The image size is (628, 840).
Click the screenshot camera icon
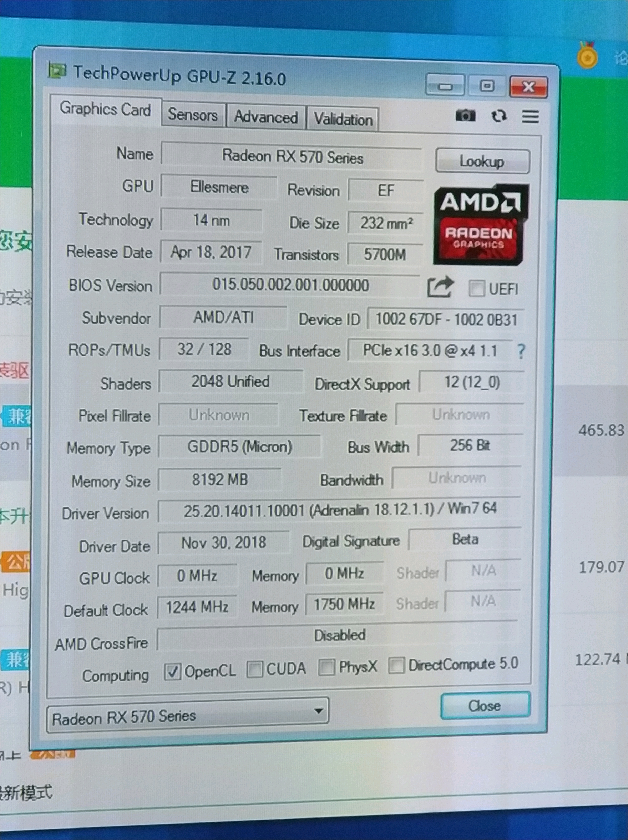(465, 115)
